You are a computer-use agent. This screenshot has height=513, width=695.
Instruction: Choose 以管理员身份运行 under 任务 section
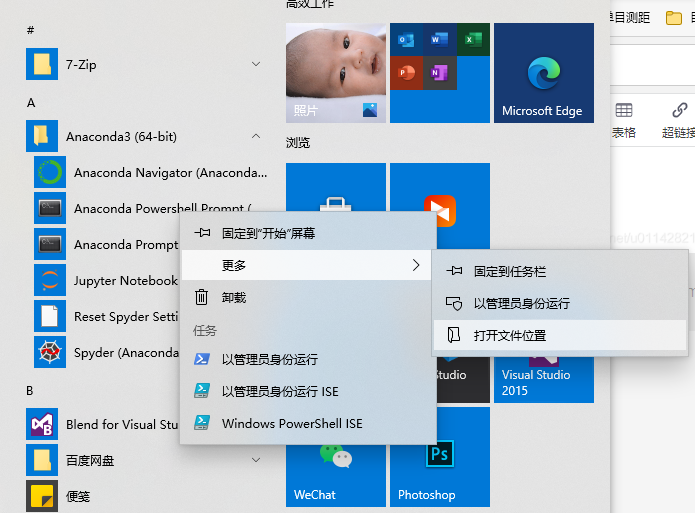[308, 359]
